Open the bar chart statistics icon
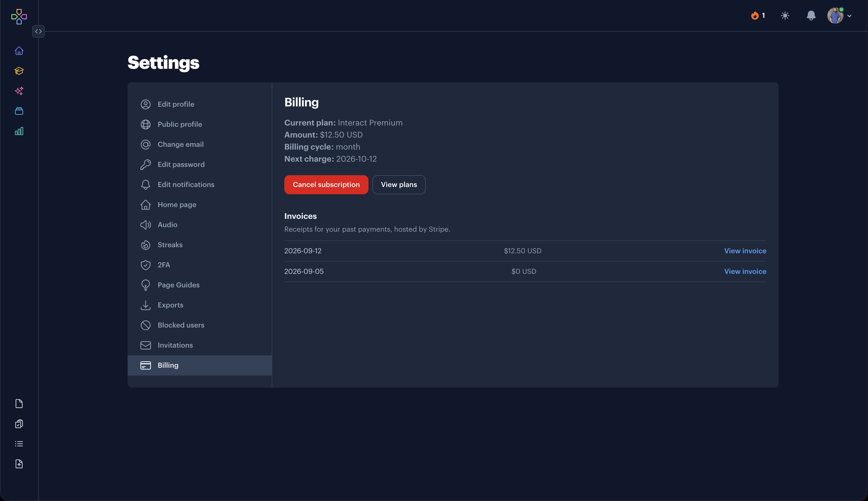Image resolution: width=868 pixels, height=501 pixels. click(19, 131)
